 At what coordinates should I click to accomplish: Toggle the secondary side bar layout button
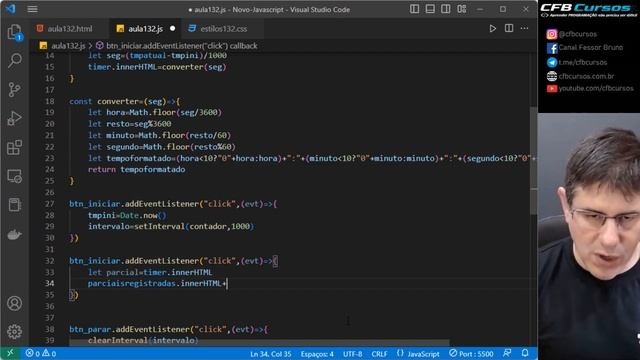pyautogui.click(x=446, y=9)
